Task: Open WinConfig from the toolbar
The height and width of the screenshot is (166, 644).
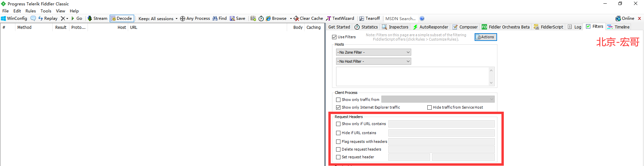Action: click(14, 18)
